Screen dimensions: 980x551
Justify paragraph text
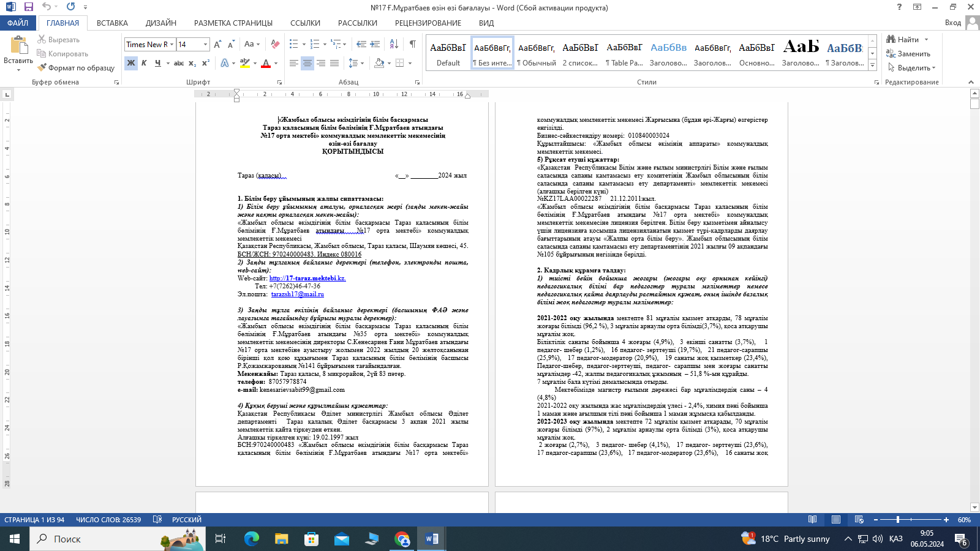(334, 63)
